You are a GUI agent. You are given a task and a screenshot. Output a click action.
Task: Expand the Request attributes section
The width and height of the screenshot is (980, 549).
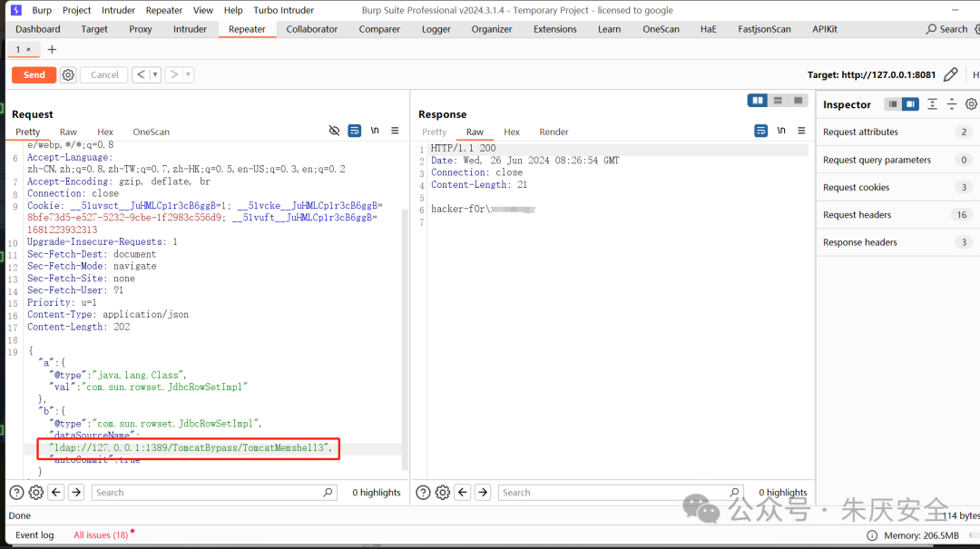click(897, 132)
